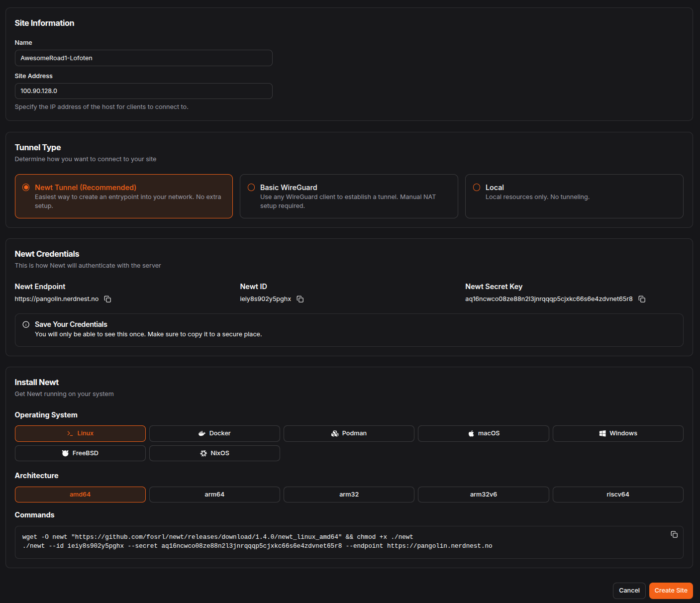700x603 pixels.
Task: Focus the site Name input field
Action: click(144, 58)
